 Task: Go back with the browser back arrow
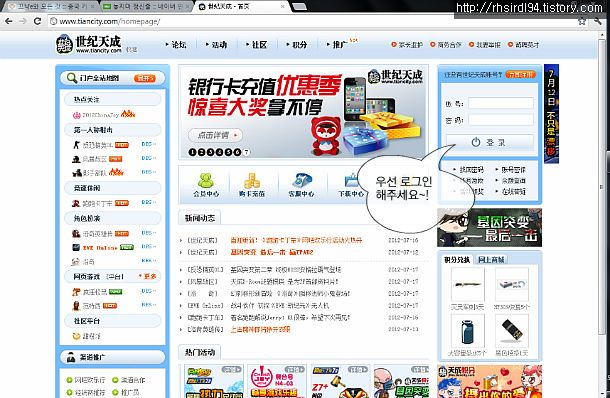point(9,21)
